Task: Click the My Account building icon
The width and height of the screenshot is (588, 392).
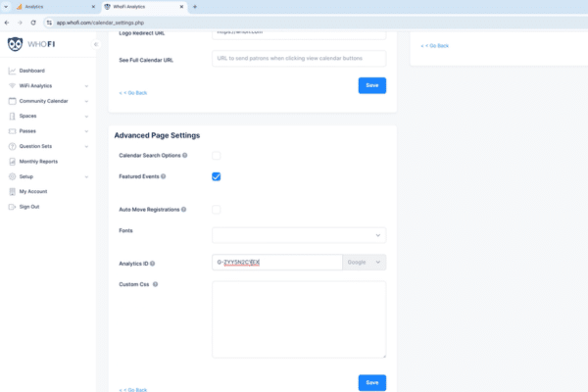Action: pyautogui.click(x=12, y=192)
